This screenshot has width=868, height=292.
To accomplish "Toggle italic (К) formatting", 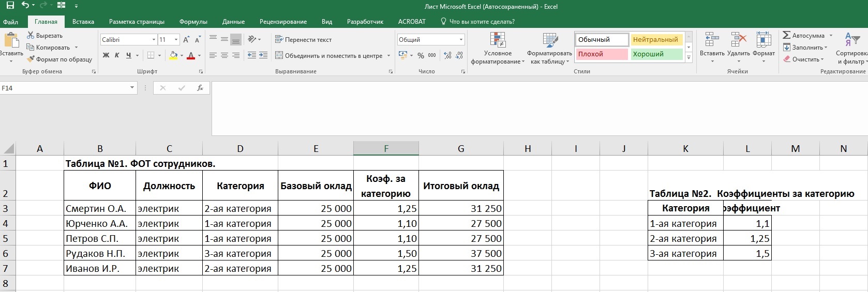I will click(117, 55).
